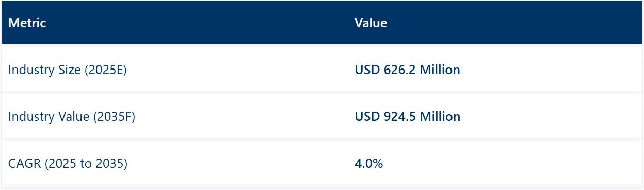644x190 pixels.
Task: Click the word "Million" after 626.2
Action: click(x=440, y=70)
